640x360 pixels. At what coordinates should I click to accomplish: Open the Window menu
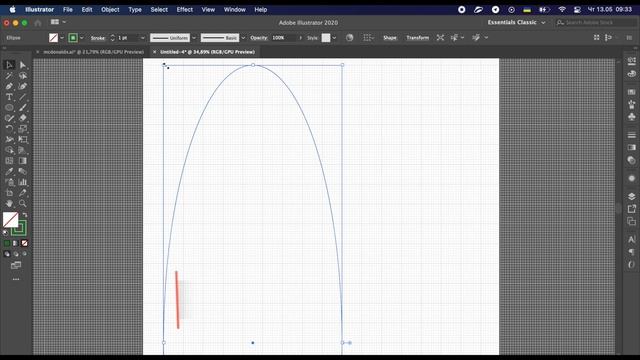(235, 9)
